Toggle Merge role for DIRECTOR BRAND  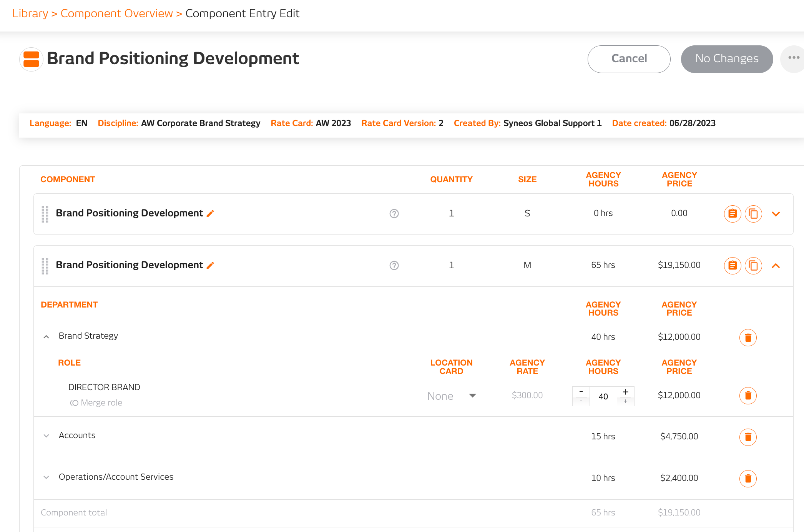96,402
